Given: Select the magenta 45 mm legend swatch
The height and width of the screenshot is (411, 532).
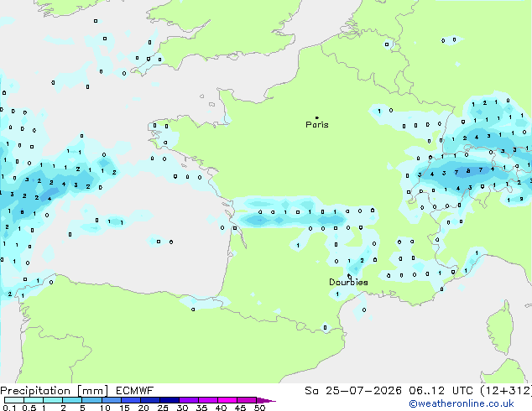Looking at the screenshot, I should [247, 400].
